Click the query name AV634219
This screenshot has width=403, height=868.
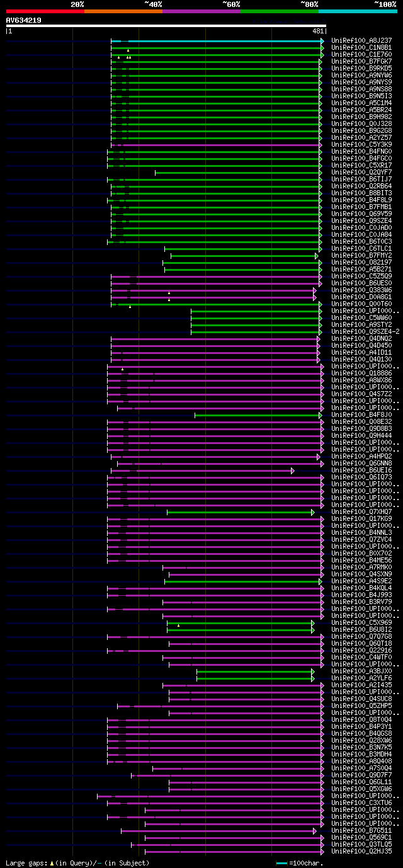24,20
